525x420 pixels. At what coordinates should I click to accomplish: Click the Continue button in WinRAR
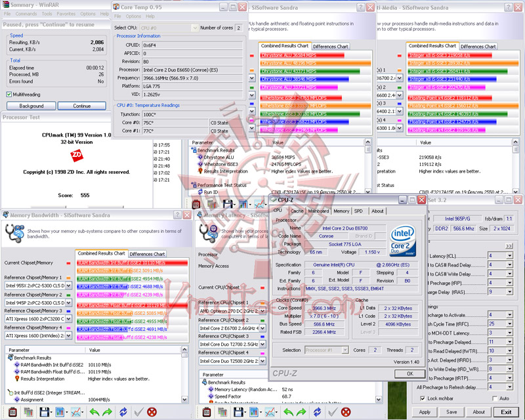point(81,106)
